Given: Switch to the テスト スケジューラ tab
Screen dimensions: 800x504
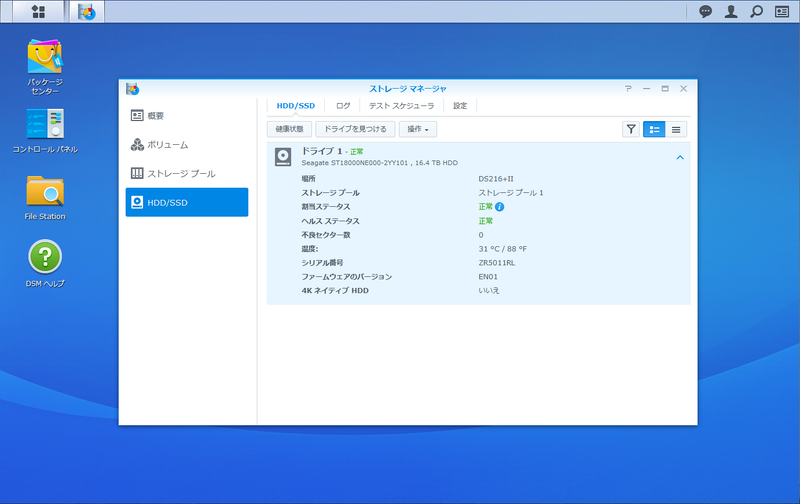Looking at the screenshot, I should (x=402, y=106).
